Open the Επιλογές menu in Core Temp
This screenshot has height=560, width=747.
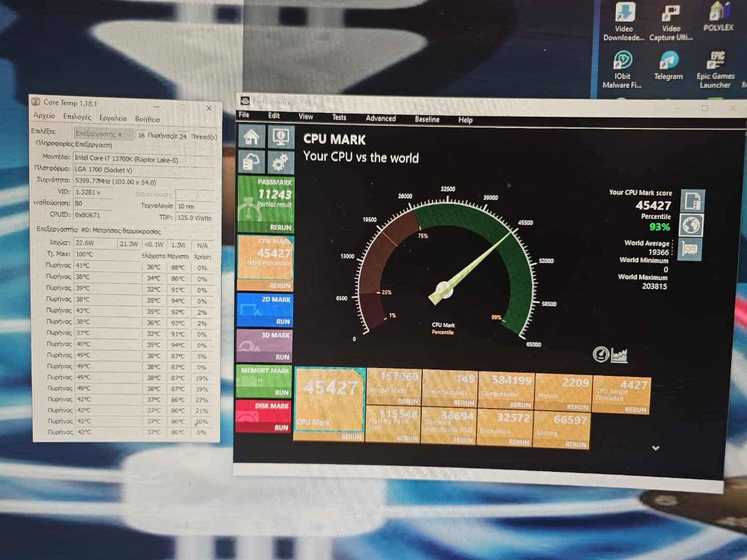[x=77, y=117]
